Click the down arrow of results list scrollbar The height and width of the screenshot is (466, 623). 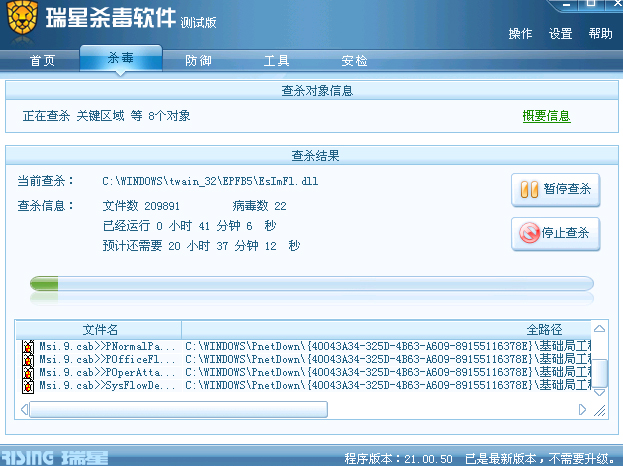coord(600,393)
